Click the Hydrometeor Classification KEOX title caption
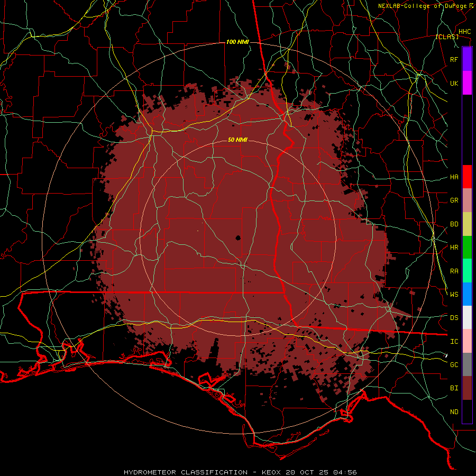Viewport: 476px width, 476px height. (240, 472)
